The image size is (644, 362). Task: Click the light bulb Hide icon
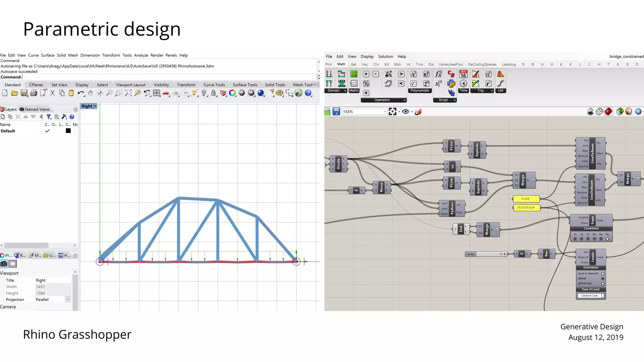(204, 93)
